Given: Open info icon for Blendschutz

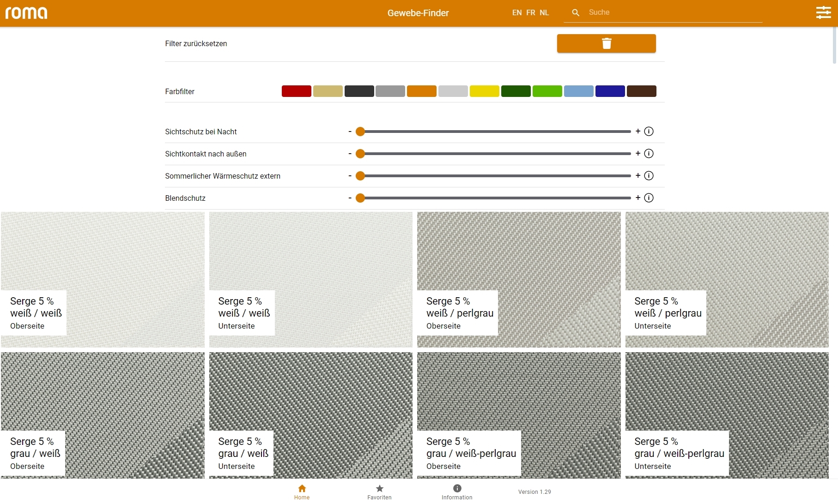Looking at the screenshot, I should (x=649, y=198).
